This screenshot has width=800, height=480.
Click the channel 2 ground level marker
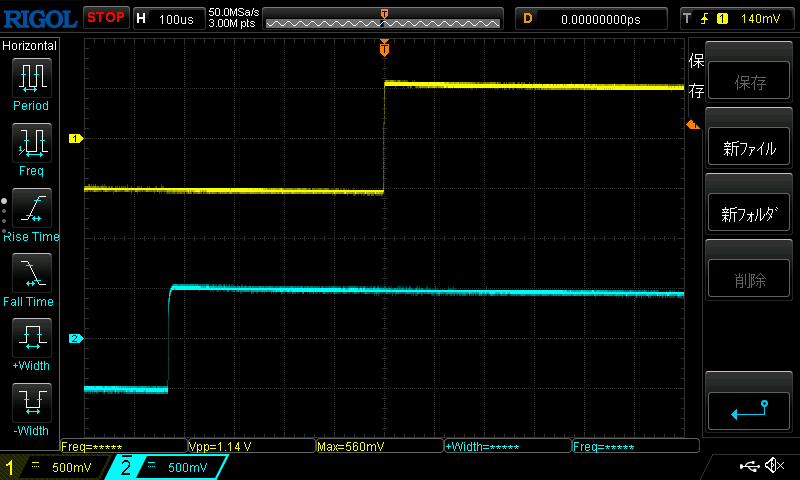76,338
